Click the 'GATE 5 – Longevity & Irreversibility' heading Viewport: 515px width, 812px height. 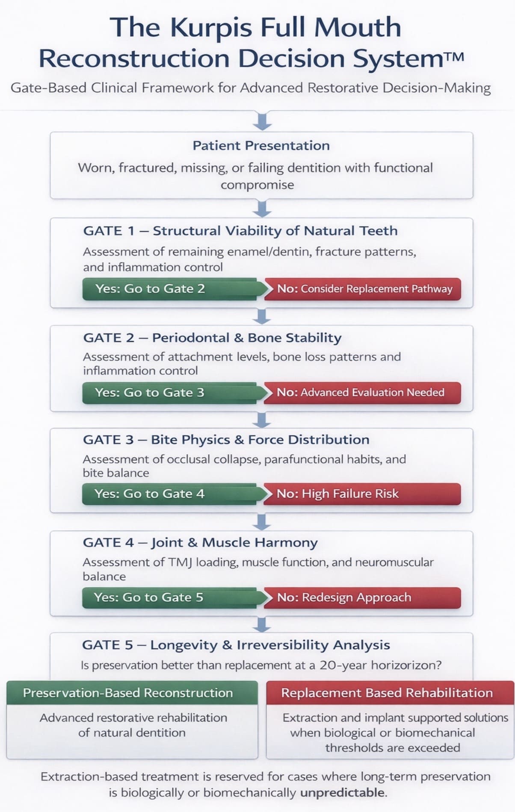[236, 645]
